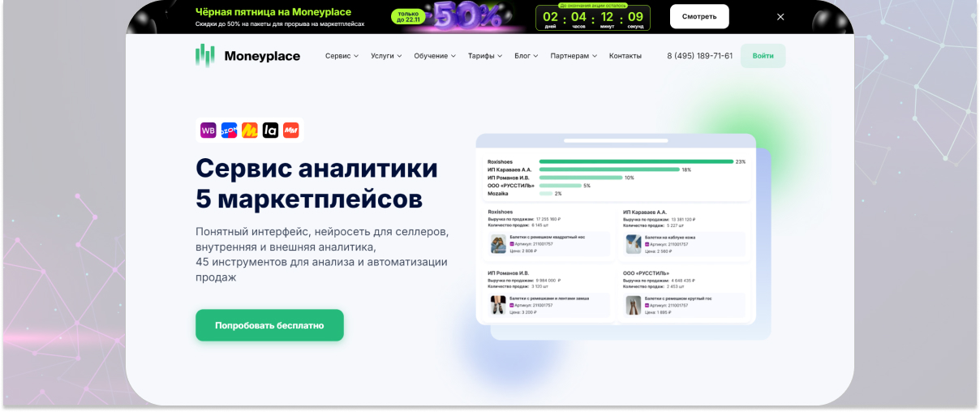Click the black Lamoda 'la' icon

270,130
